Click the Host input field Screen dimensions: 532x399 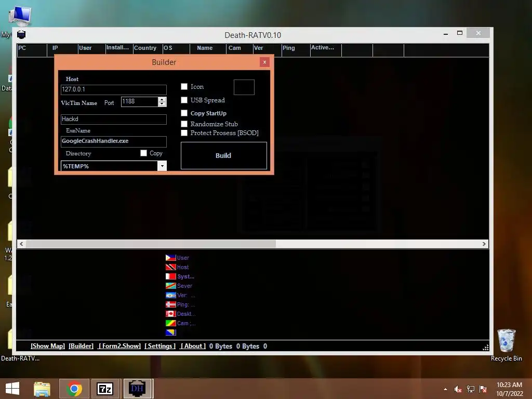pos(114,89)
